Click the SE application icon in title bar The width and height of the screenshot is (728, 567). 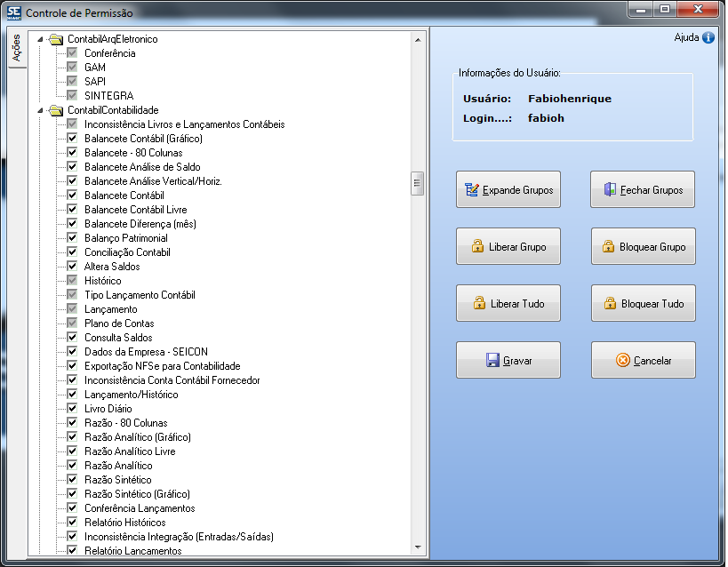click(x=13, y=12)
